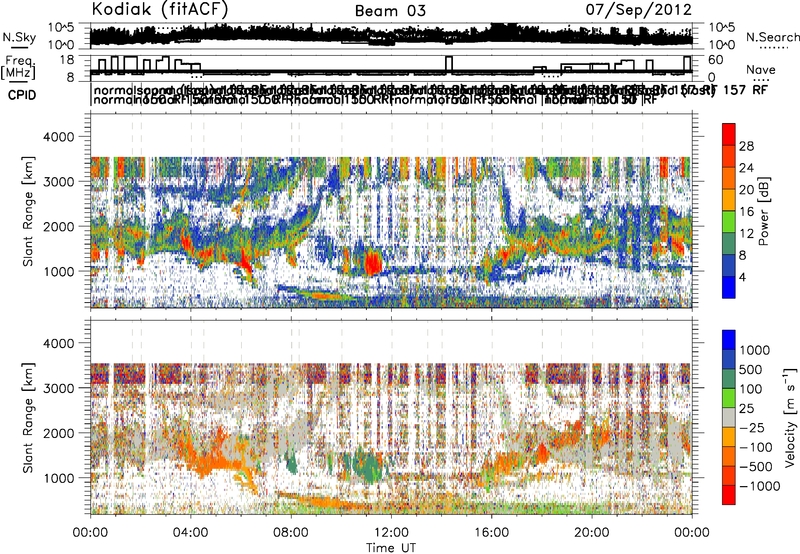
Task: Click the "04:00" time tick label
Action: click(190, 533)
